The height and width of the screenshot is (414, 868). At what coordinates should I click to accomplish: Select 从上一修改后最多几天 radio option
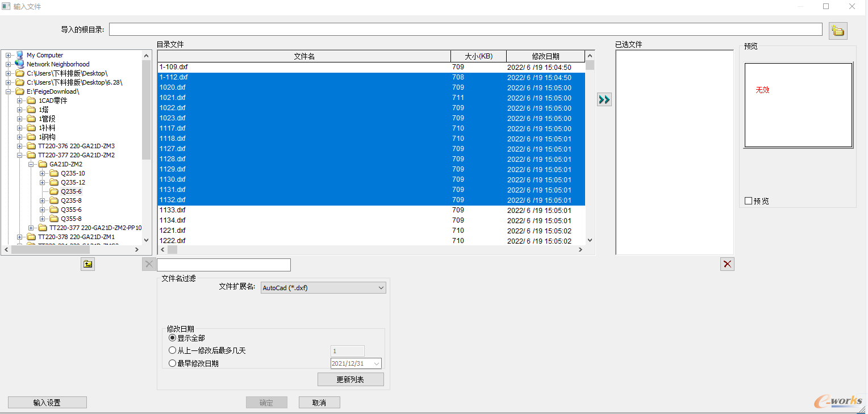click(x=173, y=350)
